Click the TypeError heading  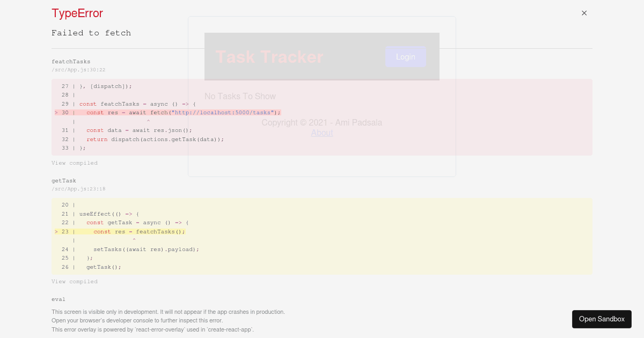77,13
